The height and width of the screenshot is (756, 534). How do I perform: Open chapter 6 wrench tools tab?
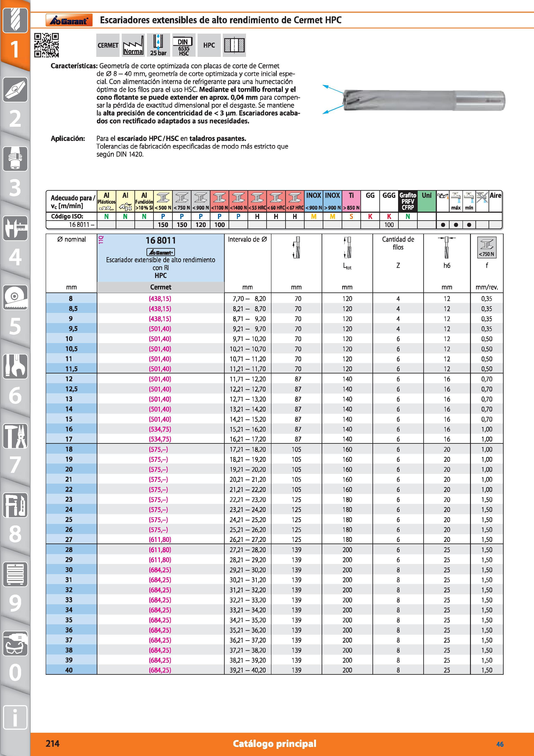[x=15, y=366]
